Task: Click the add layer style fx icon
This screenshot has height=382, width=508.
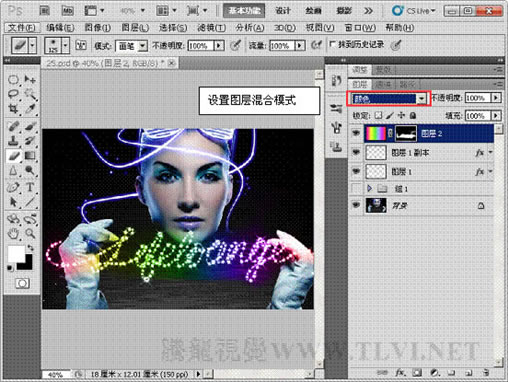Action: [400, 372]
